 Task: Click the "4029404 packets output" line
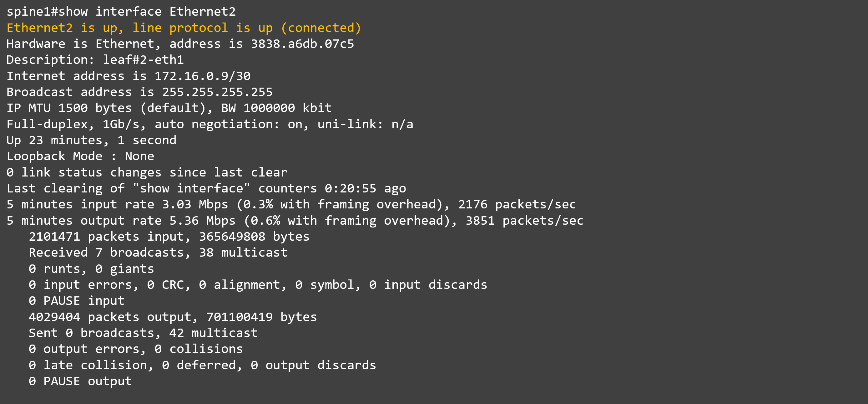click(173, 317)
